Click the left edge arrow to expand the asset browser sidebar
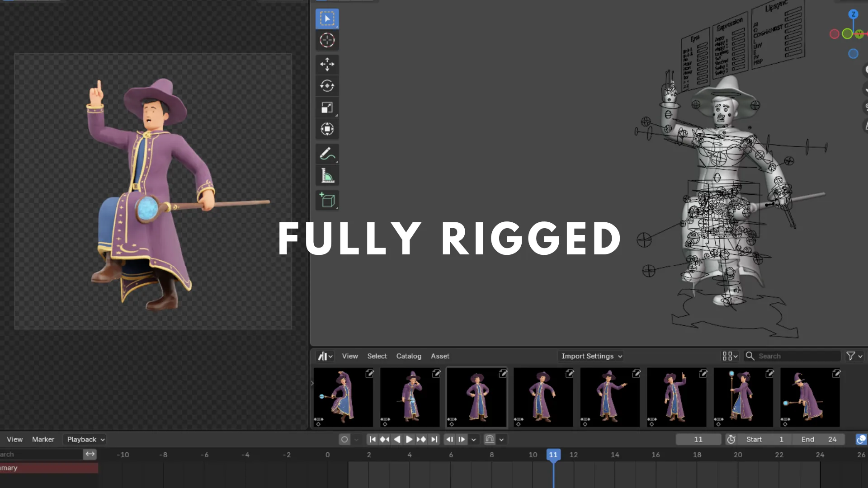868x488 pixels. (x=312, y=383)
